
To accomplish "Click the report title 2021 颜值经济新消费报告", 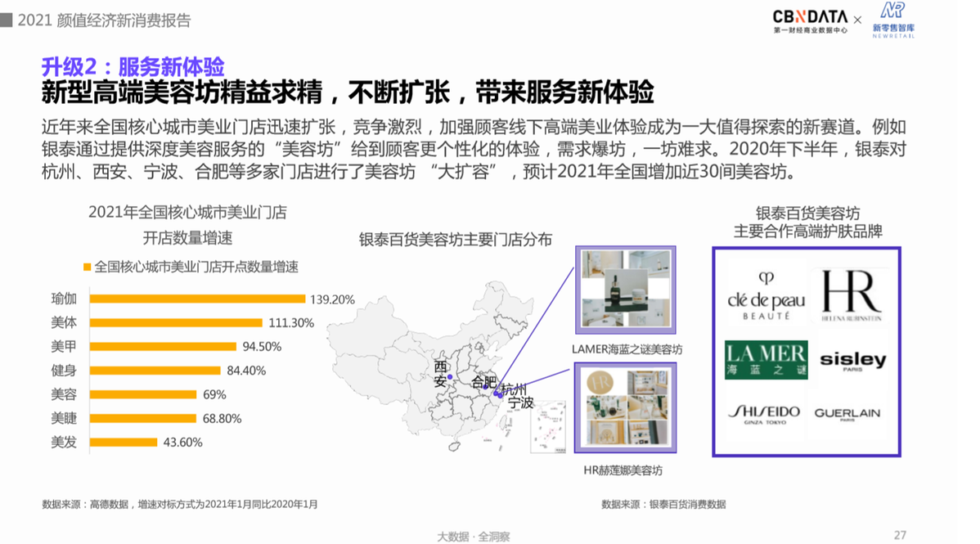I will (x=105, y=20).
